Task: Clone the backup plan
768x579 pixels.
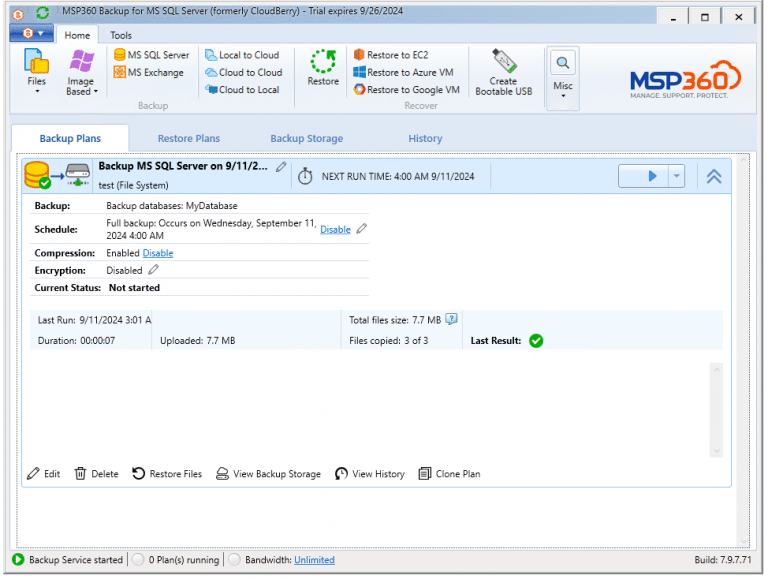Action: point(449,474)
